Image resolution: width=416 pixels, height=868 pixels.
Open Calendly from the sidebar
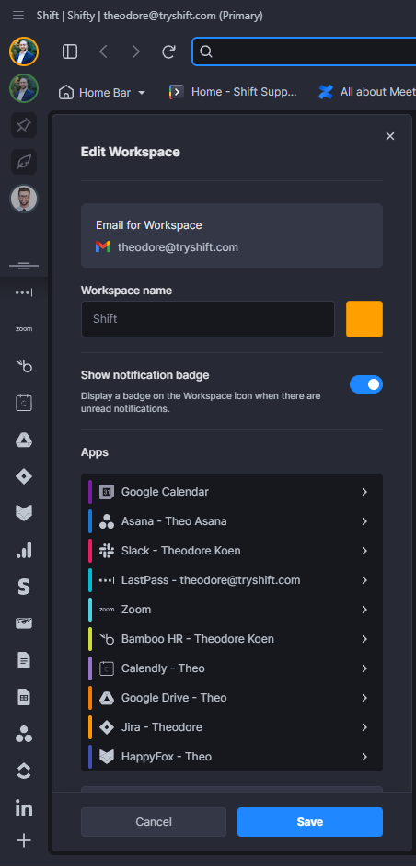coord(24,403)
